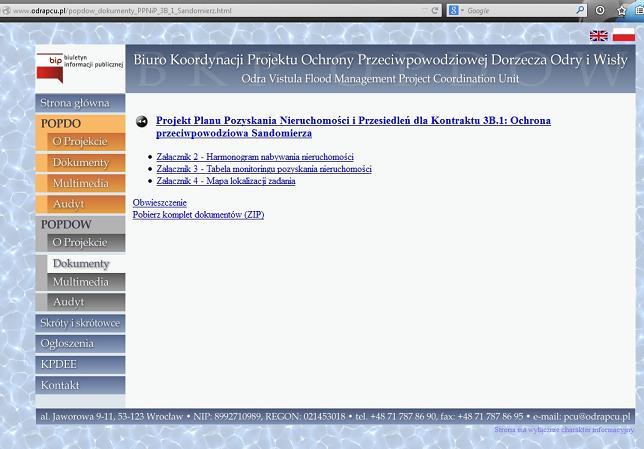This screenshot has width=644, height=449.
Task: Open Multimedia under POPDO
Action: 86,183
